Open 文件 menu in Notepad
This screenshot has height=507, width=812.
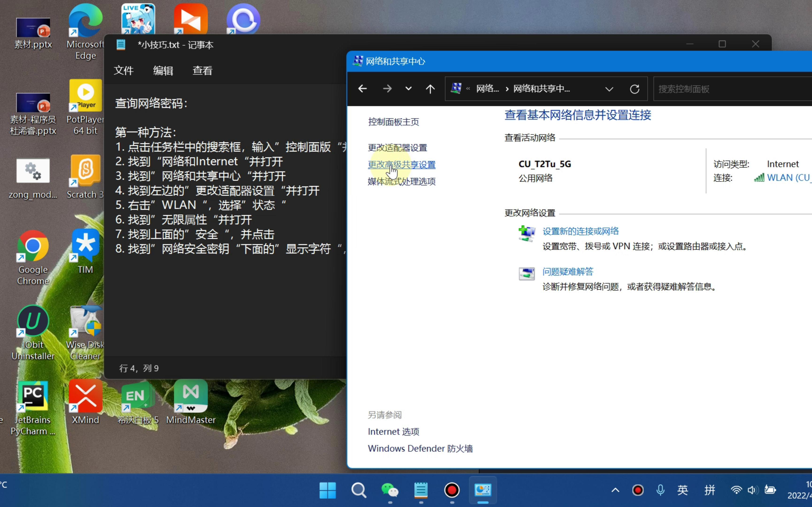pos(124,70)
